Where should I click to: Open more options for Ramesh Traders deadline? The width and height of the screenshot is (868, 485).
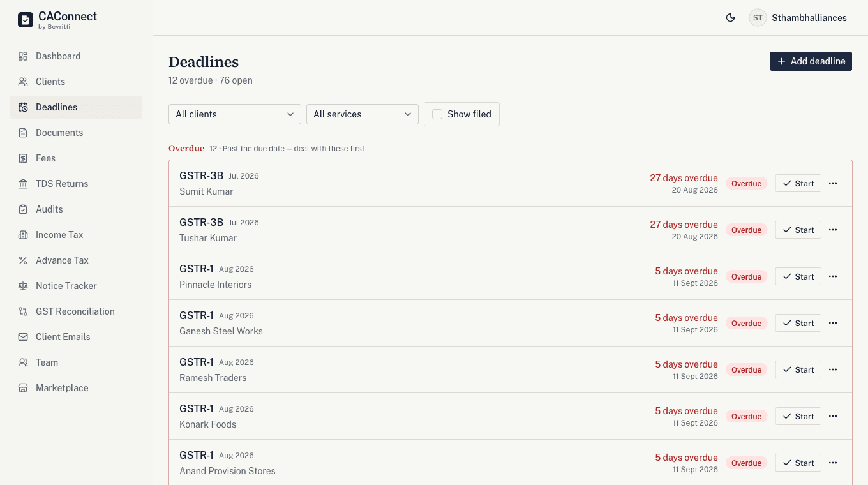click(833, 369)
